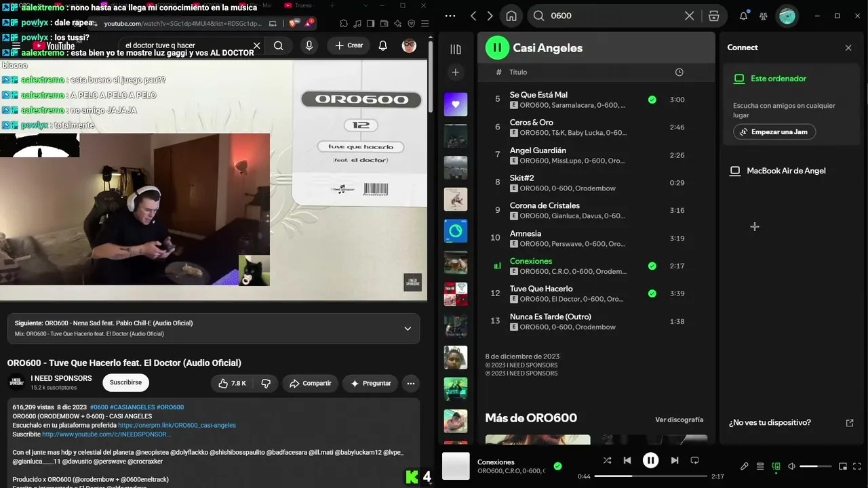Go back in Spotify navigation
The image size is (868, 488).
click(473, 16)
